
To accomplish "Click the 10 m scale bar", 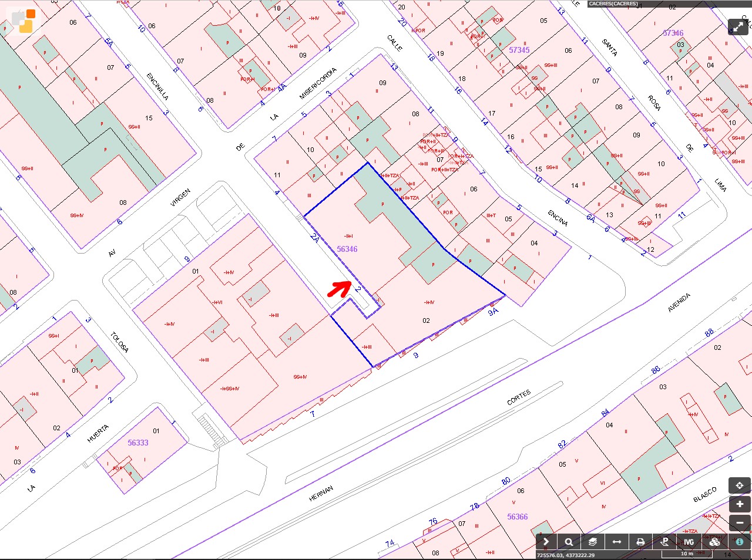I will click(x=686, y=554).
